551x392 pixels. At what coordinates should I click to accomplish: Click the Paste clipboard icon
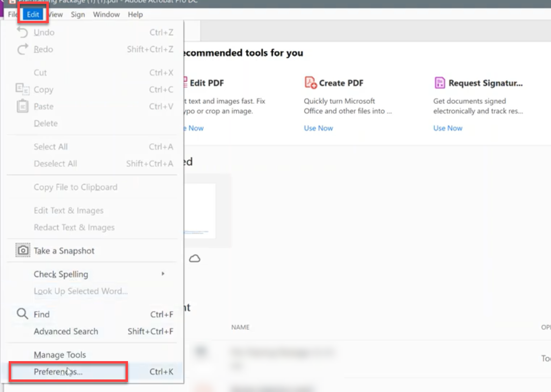(x=23, y=106)
